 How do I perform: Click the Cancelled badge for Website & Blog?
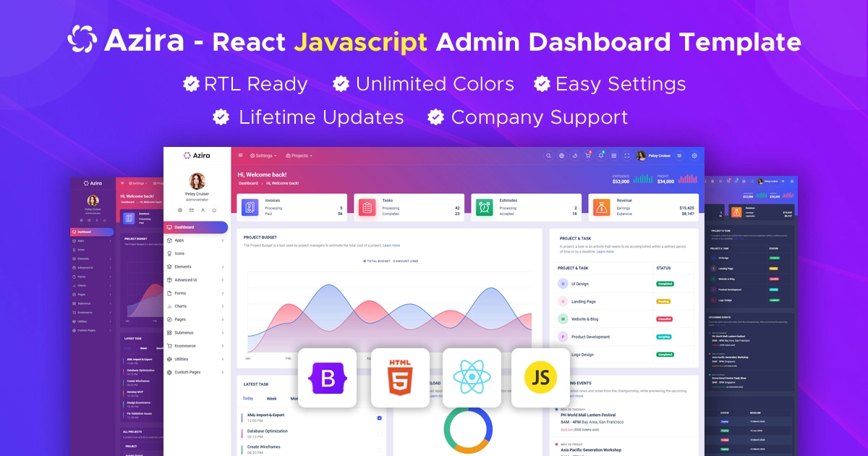(665, 318)
